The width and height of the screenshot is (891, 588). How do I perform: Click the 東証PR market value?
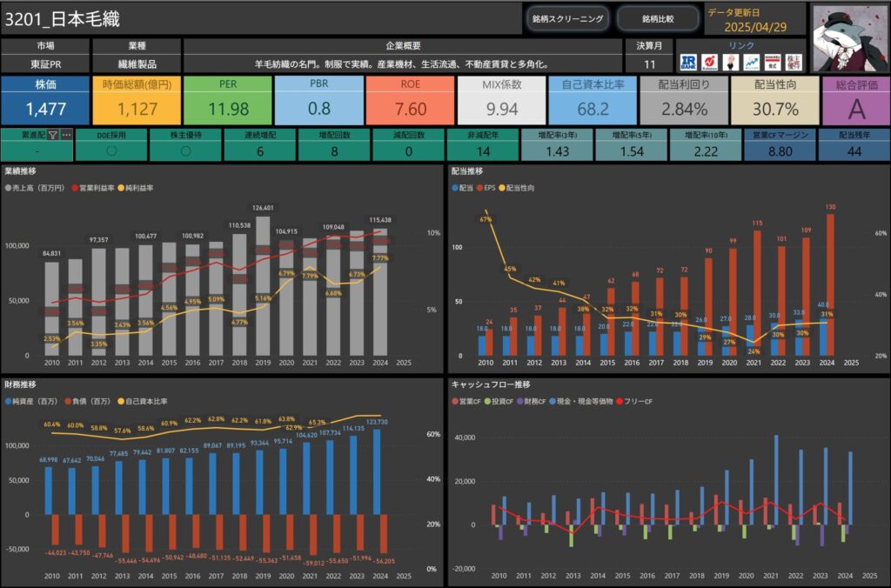coord(45,64)
